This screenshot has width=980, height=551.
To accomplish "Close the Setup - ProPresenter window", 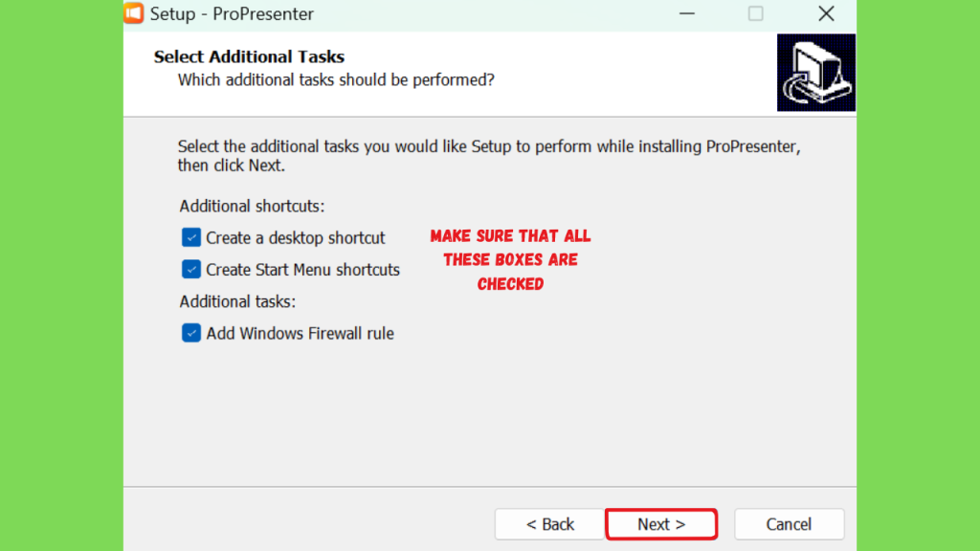I will (x=826, y=13).
